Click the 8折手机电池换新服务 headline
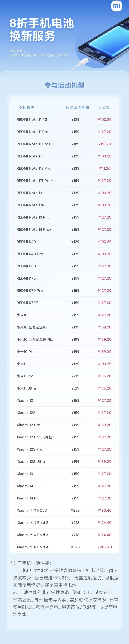 42,29
